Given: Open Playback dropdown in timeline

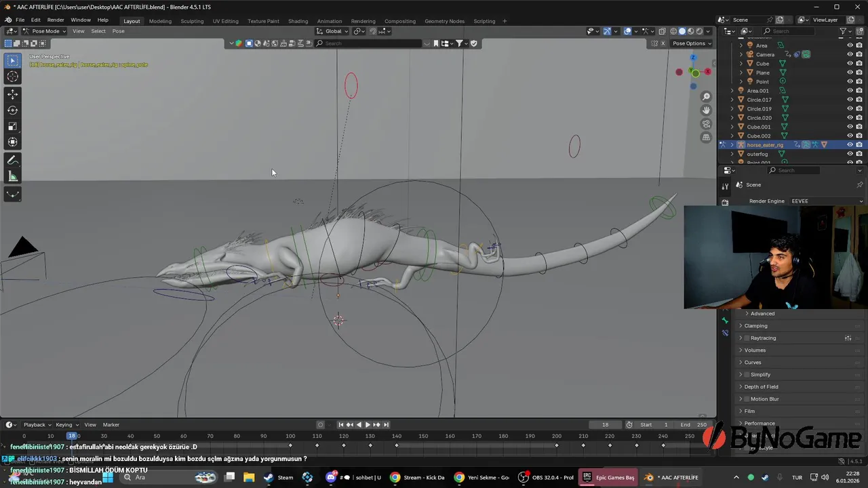Looking at the screenshot, I should pyautogui.click(x=37, y=425).
